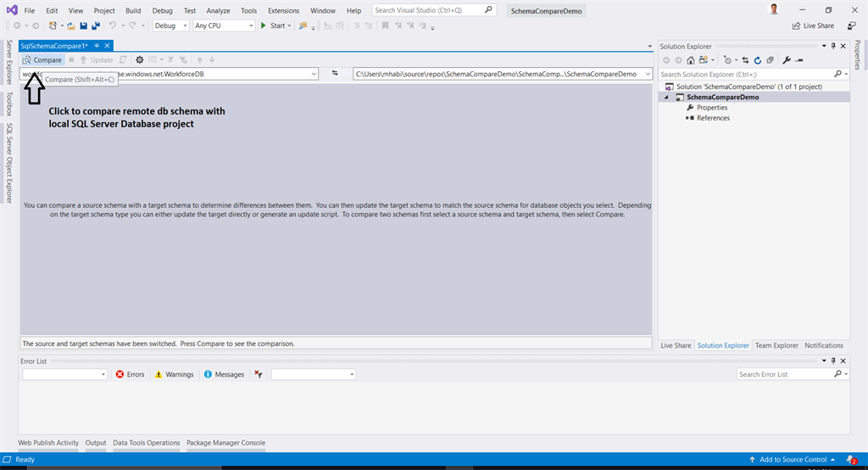The height and width of the screenshot is (470, 868).
Task: Toggle the Errors filter in Error List
Action: pos(130,374)
